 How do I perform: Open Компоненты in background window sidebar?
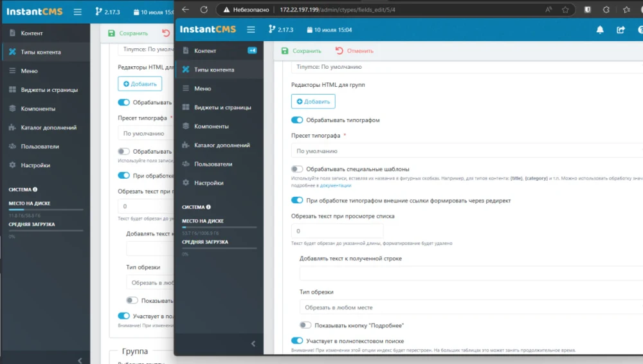46,108
